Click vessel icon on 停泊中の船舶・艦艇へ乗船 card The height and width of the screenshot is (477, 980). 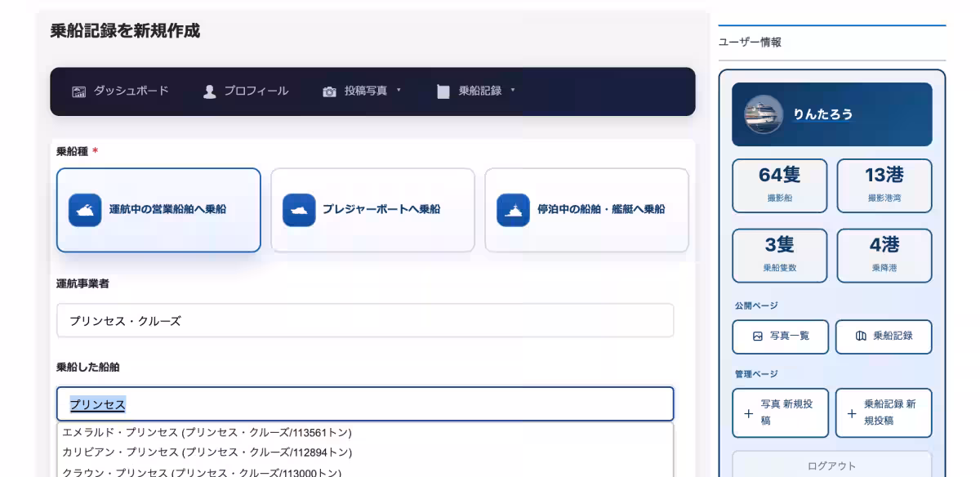(x=513, y=210)
